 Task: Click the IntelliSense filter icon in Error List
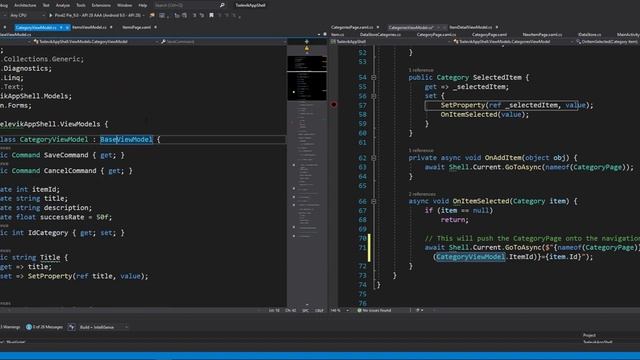tap(71, 327)
